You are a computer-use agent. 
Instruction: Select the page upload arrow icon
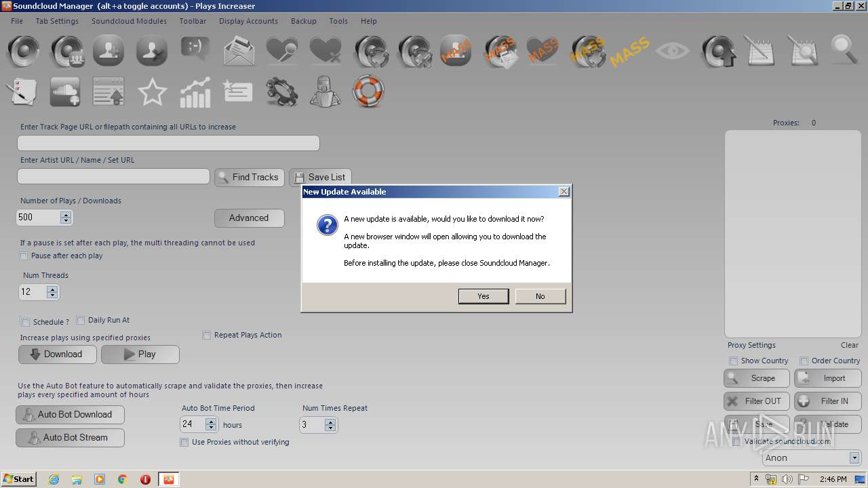108,91
